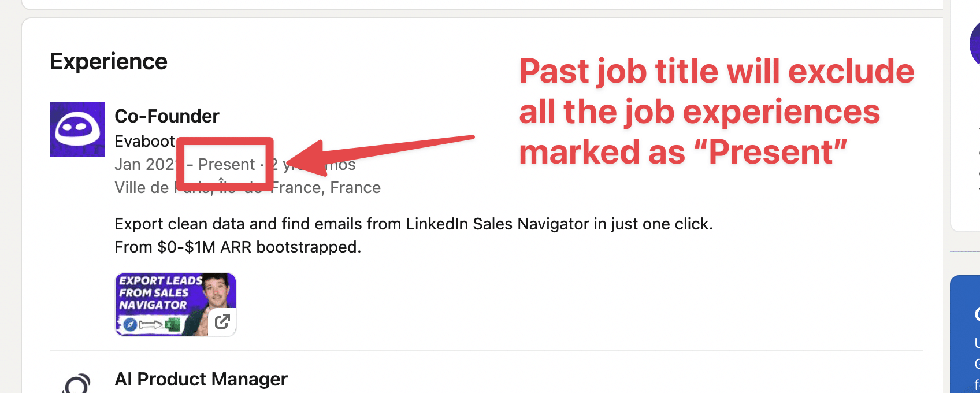Open the Evaboot company page link
980x393 pixels.
(x=145, y=140)
